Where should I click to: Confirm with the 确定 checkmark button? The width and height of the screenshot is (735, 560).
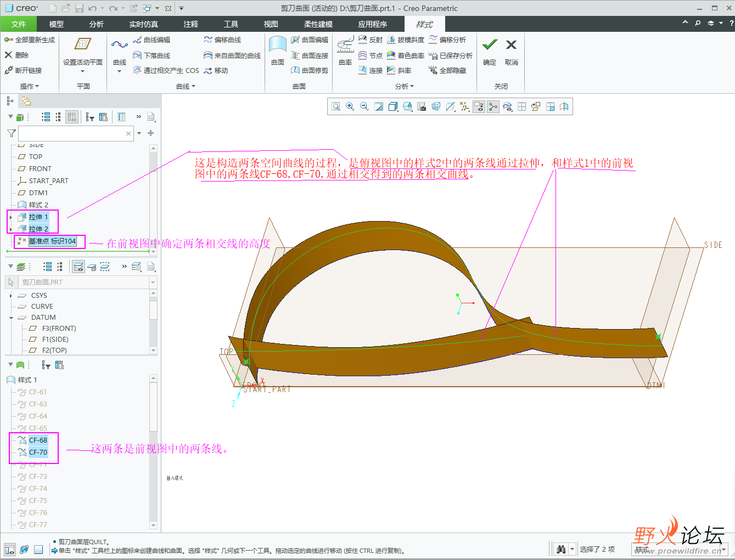[x=490, y=51]
